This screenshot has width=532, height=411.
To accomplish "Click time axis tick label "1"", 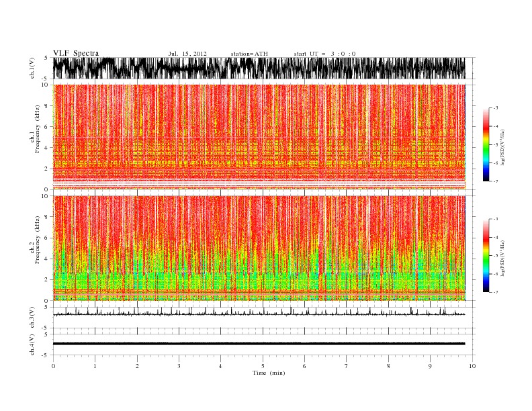I will 95,366.
